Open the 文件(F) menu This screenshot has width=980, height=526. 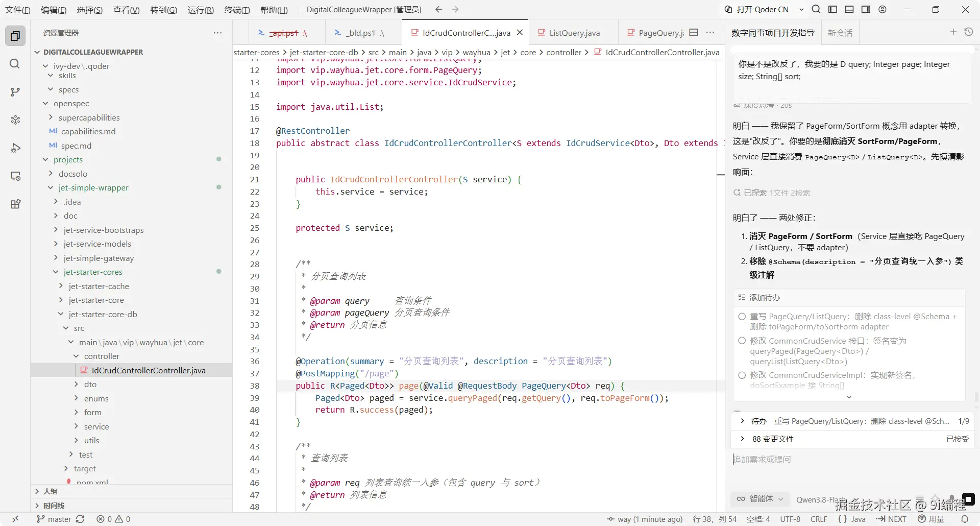coord(18,10)
